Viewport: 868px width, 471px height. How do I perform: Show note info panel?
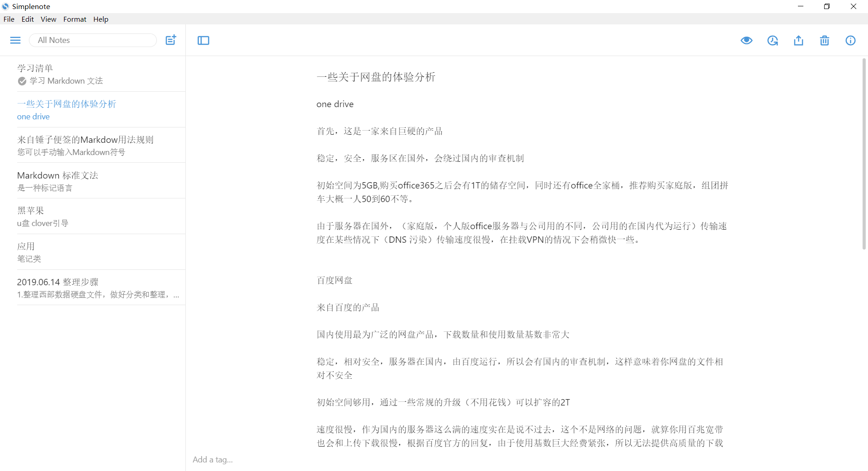coord(850,41)
